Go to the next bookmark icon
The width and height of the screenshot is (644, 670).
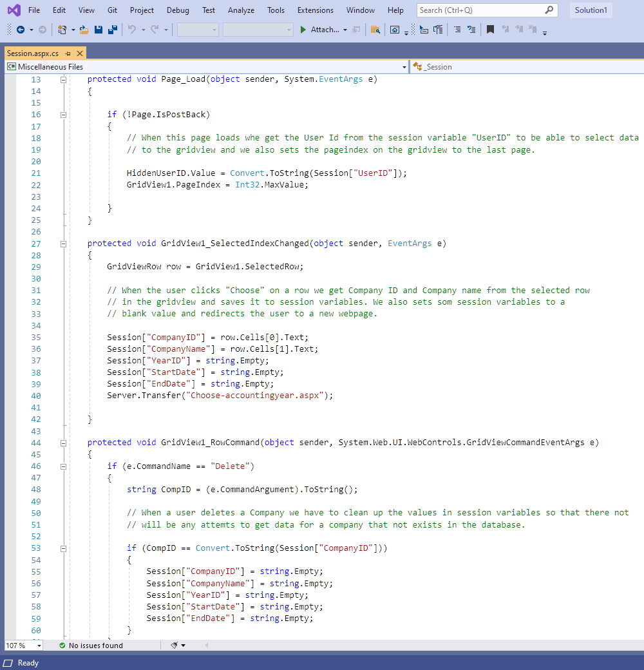[x=519, y=30]
